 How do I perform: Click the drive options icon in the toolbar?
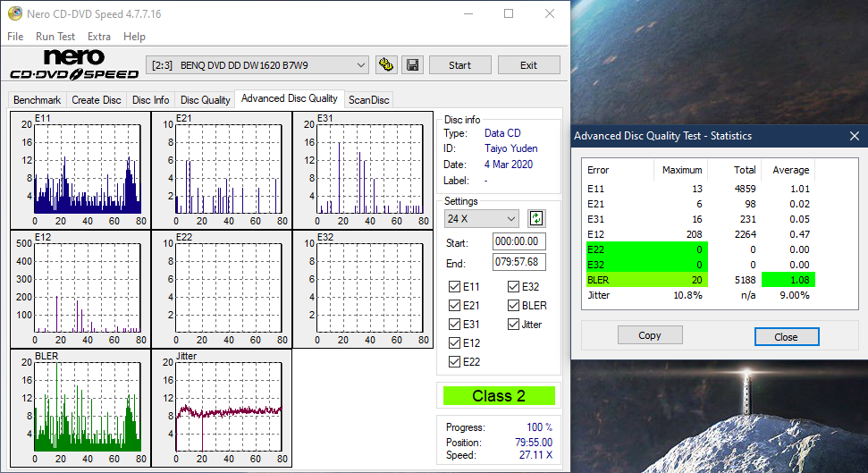tap(386, 64)
